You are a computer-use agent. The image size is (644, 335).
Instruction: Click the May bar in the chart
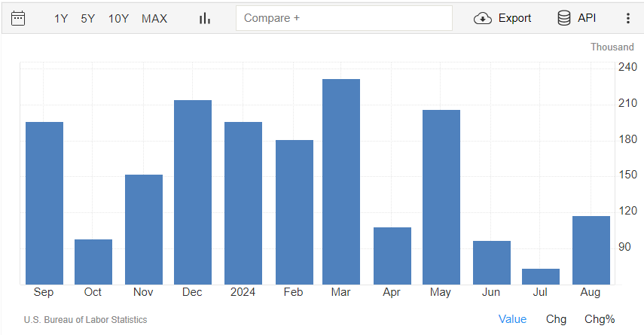click(441, 197)
